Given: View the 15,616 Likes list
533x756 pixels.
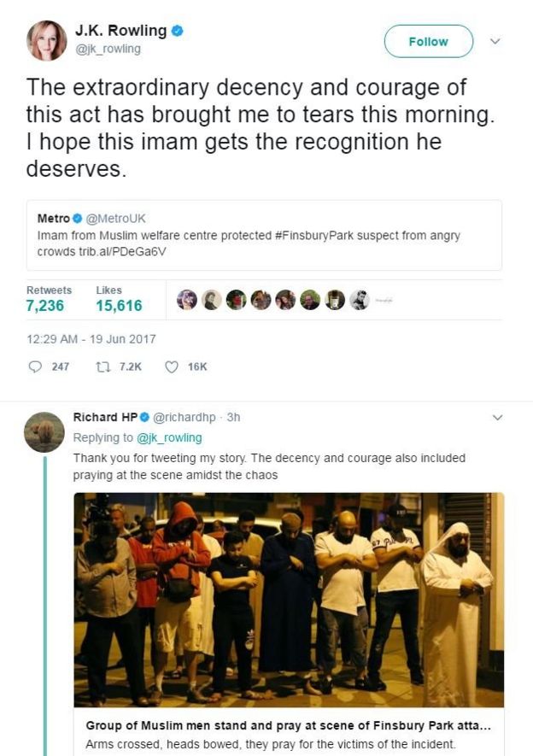Looking at the screenshot, I should [x=119, y=305].
